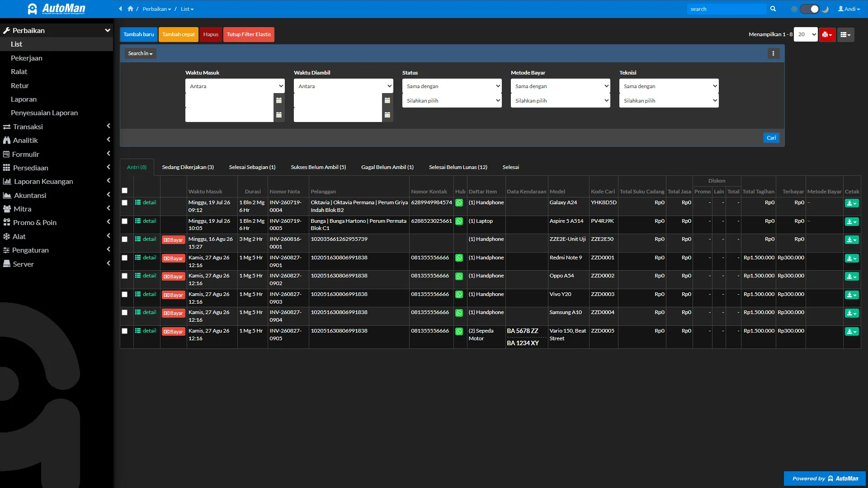Open first calendar picker for Waktu Masuk

(279, 100)
